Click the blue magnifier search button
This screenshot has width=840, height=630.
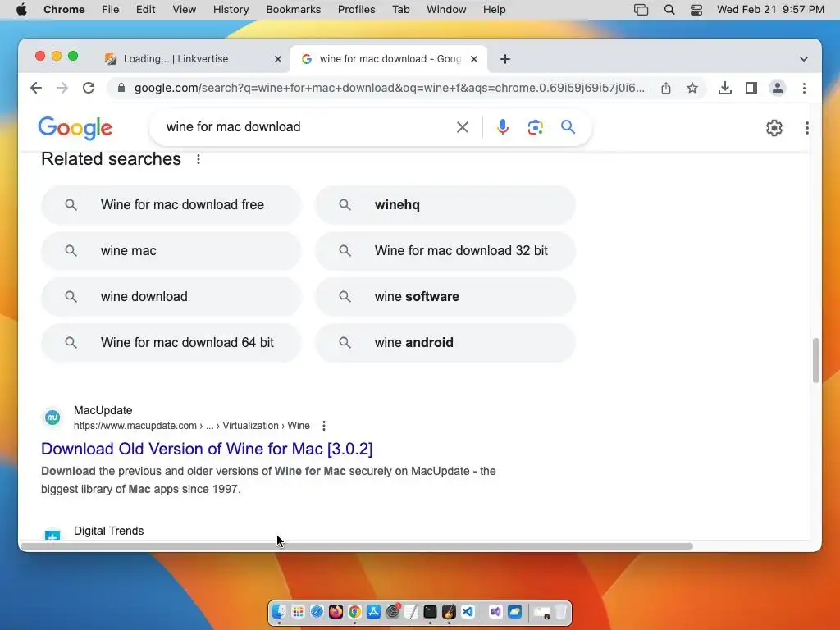[x=568, y=127]
